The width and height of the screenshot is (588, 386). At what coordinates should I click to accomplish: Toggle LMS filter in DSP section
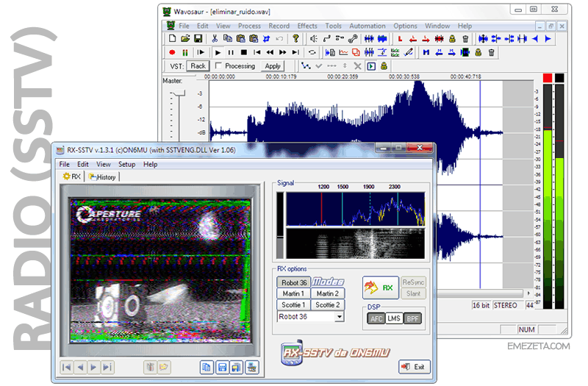point(394,319)
